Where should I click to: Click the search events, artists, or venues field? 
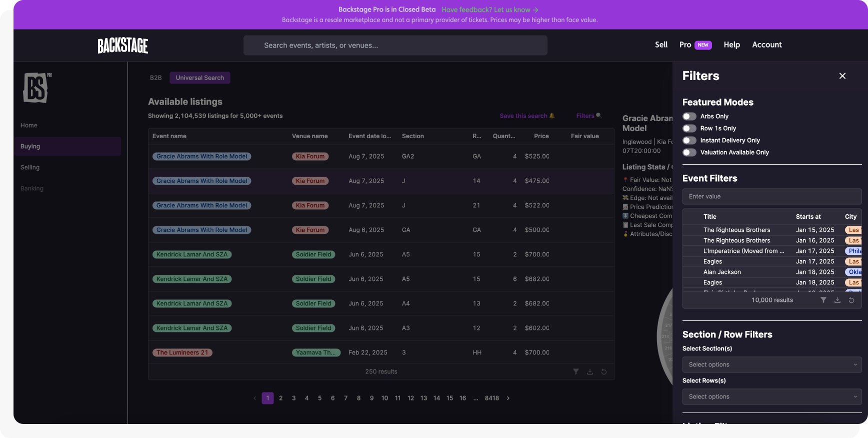click(395, 45)
